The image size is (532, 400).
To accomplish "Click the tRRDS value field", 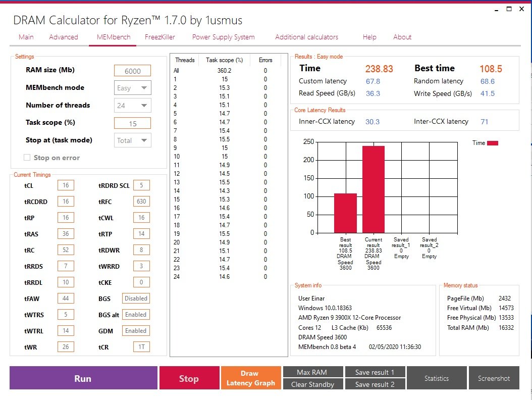I will (66, 266).
